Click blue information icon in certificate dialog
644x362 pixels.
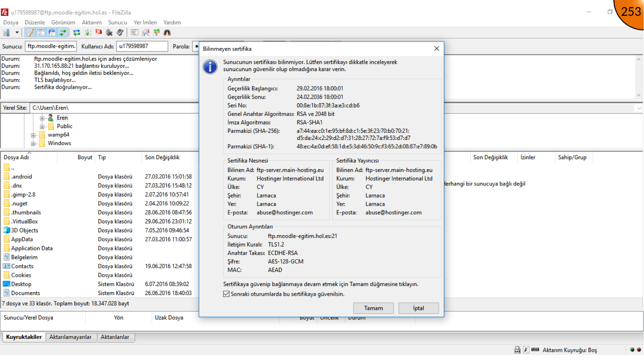(x=210, y=67)
